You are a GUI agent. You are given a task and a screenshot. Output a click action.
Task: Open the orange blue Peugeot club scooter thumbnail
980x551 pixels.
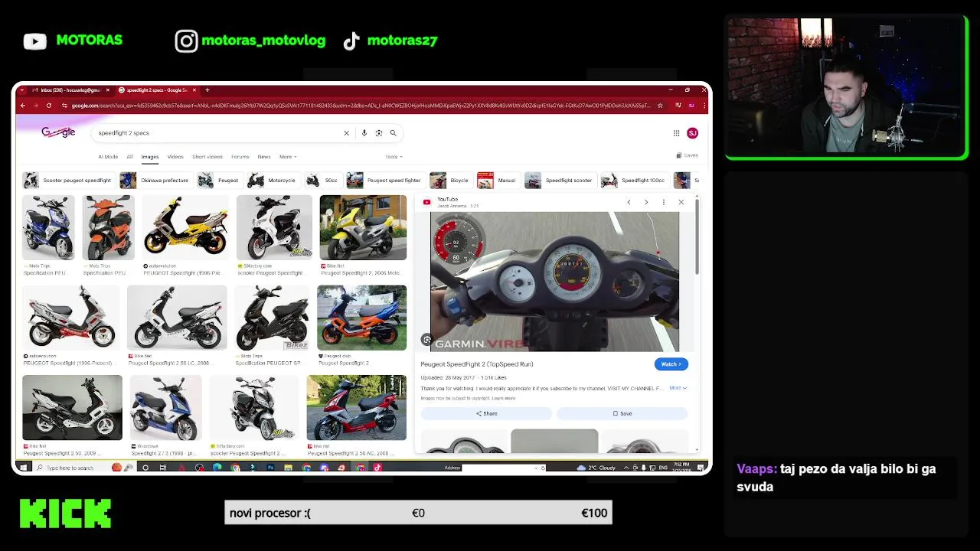tap(361, 318)
